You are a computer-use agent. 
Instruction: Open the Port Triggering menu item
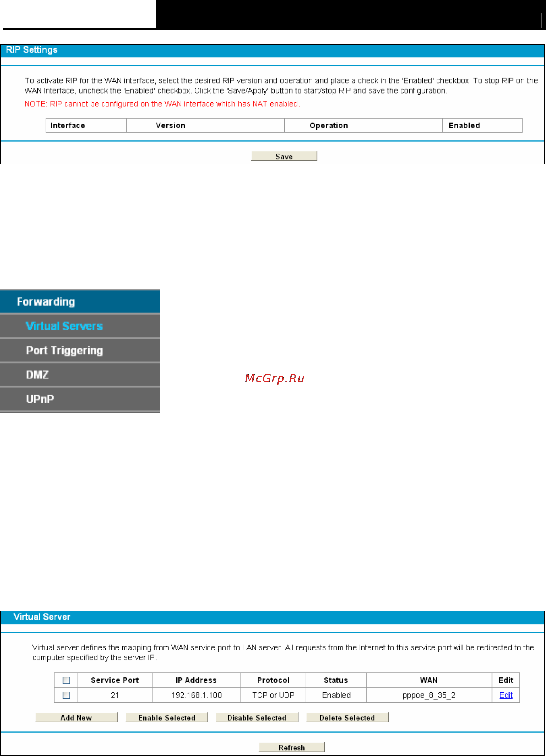(x=80, y=350)
